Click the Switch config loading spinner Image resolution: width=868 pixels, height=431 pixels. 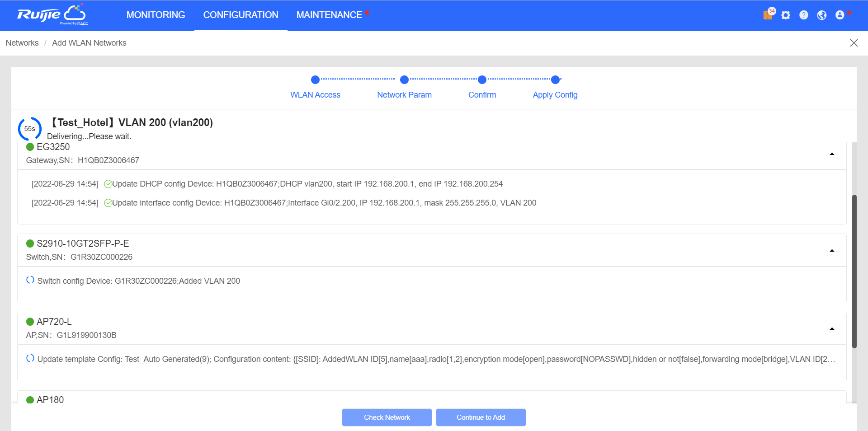(30, 280)
